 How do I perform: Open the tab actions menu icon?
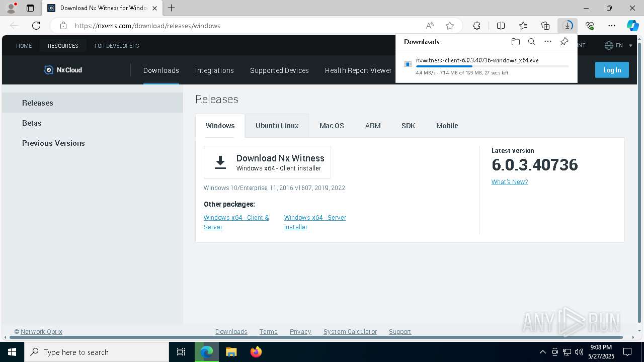(30, 8)
